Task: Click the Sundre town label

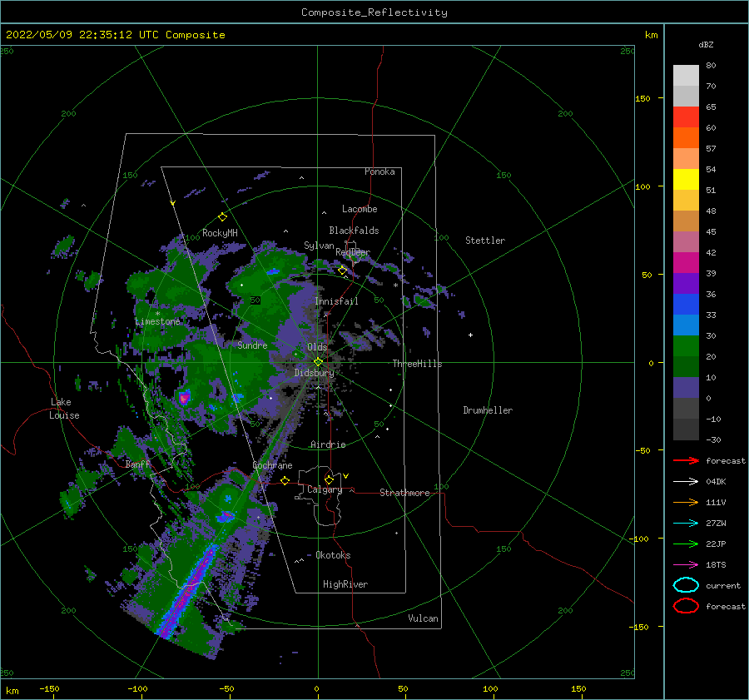Action: (x=252, y=345)
